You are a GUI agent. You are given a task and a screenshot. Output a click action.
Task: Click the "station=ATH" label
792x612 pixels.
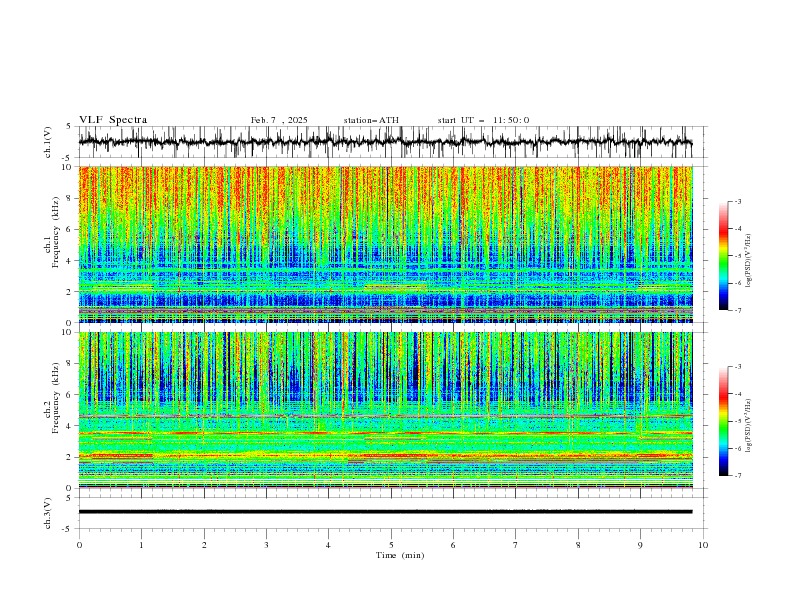point(371,120)
